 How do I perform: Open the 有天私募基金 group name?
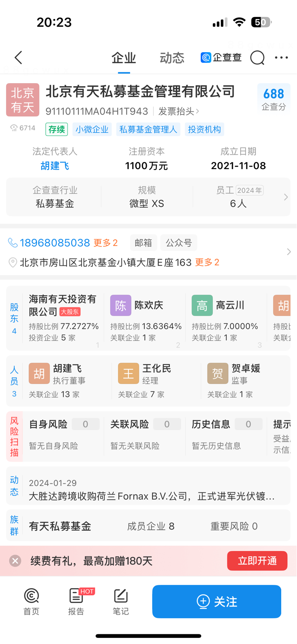coord(60,526)
